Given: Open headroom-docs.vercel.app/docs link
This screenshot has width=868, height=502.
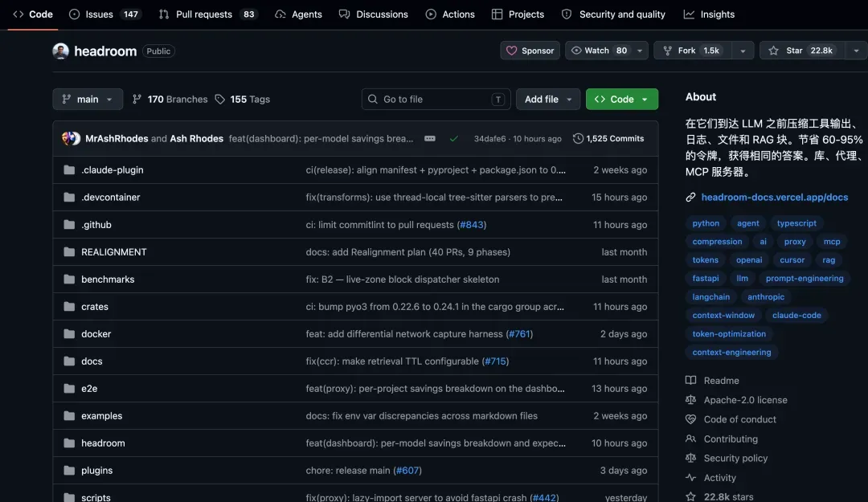Looking at the screenshot, I should [x=775, y=197].
